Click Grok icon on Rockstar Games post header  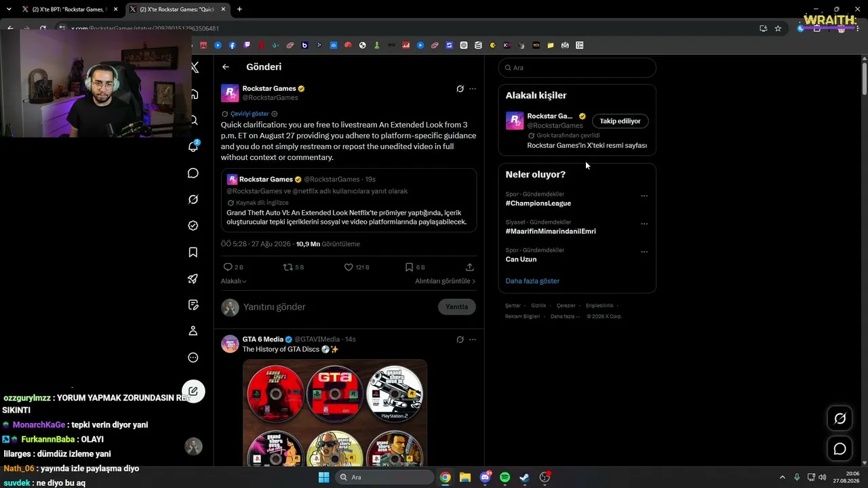[460, 89]
